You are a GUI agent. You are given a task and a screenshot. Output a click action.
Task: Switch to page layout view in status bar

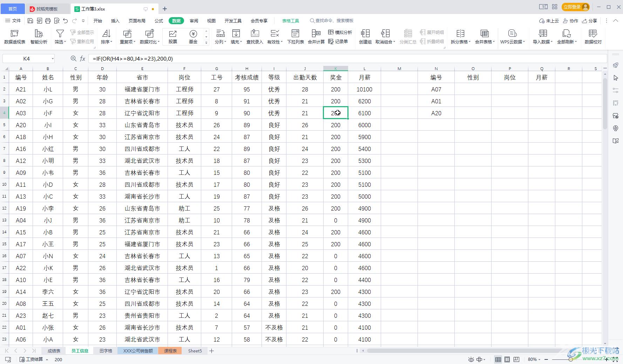pos(507,359)
